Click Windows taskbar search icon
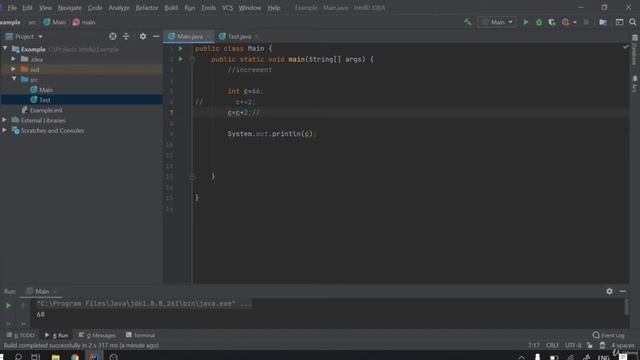The image size is (640, 360). pyautogui.click(x=18, y=356)
